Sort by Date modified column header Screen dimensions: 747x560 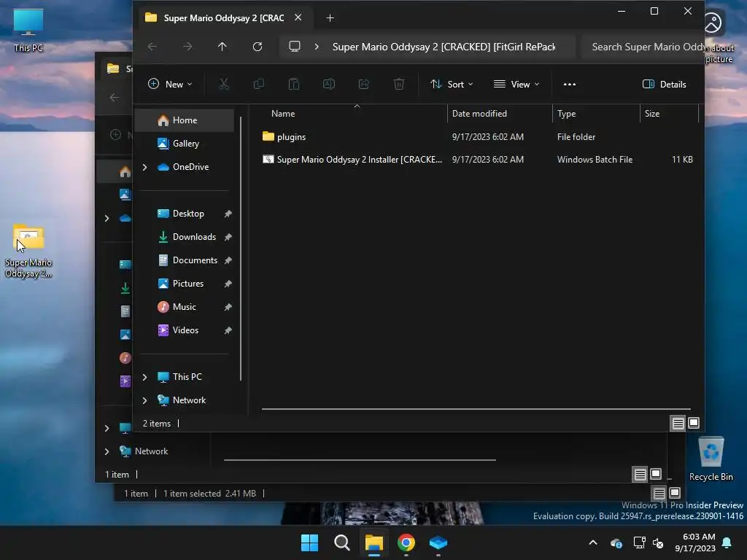coord(500,114)
